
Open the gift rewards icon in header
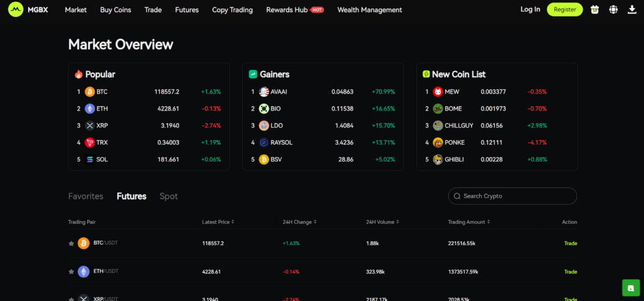point(594,9)
